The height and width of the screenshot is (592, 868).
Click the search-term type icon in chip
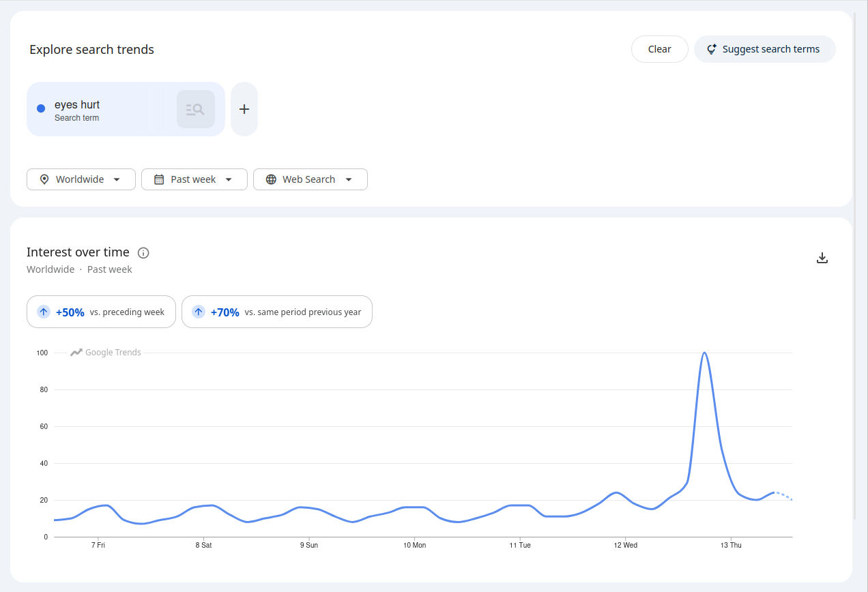196,109
